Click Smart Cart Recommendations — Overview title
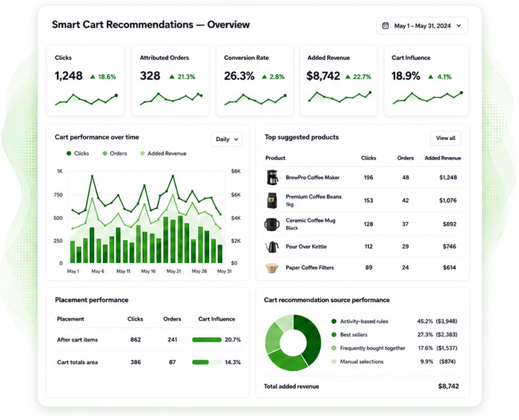519x420 pixels. point(151,24)
